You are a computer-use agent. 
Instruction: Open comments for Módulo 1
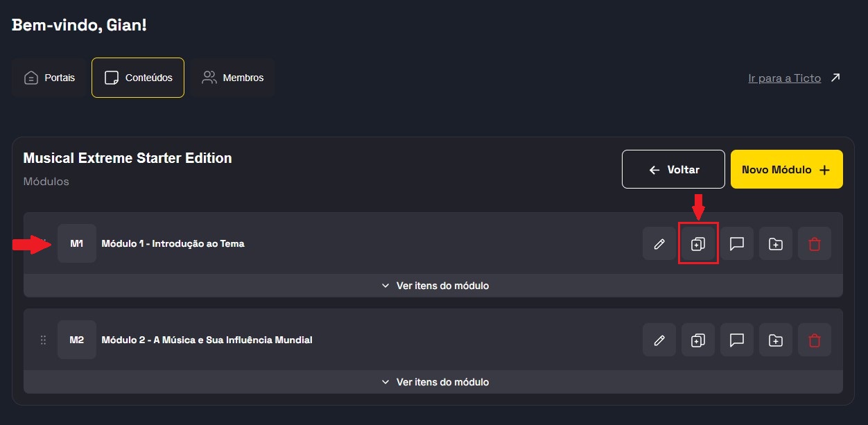pyautogui.click(x=737, y=243)
